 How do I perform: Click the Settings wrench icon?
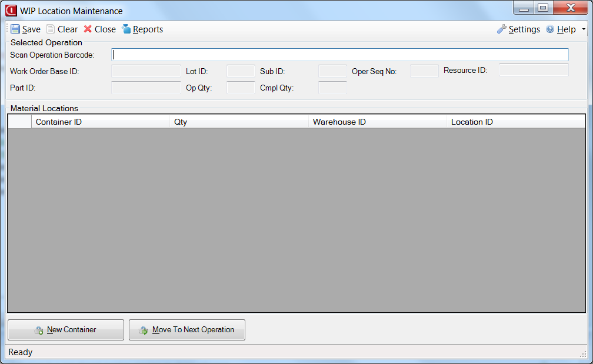click(x=502, y=29)
